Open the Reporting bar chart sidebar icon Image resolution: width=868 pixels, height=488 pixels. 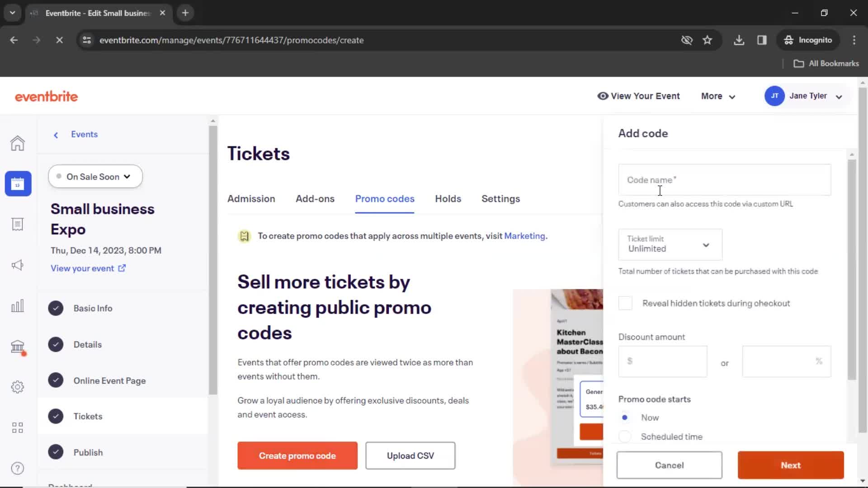click(x=18, y=305)
